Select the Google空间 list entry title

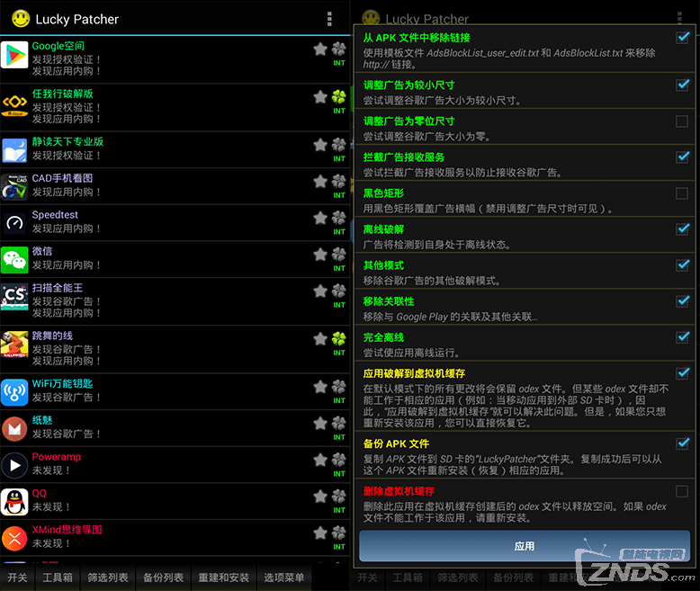(58, 46)
